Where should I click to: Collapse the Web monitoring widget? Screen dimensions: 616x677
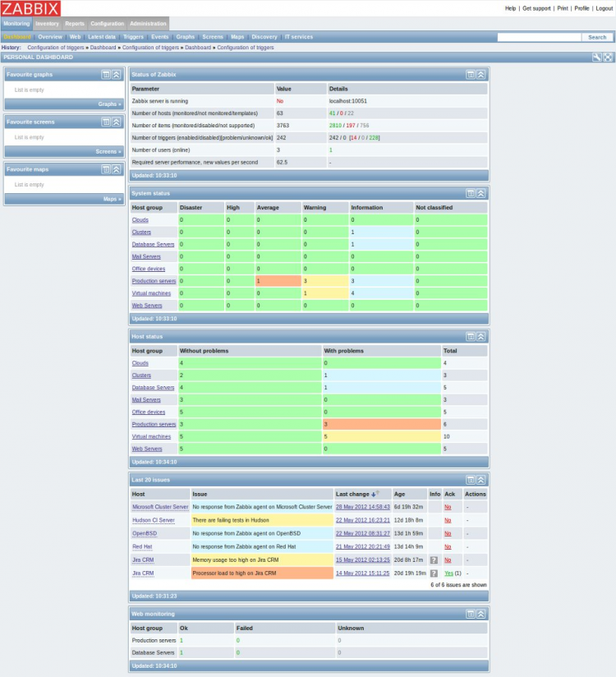point(480,614)
